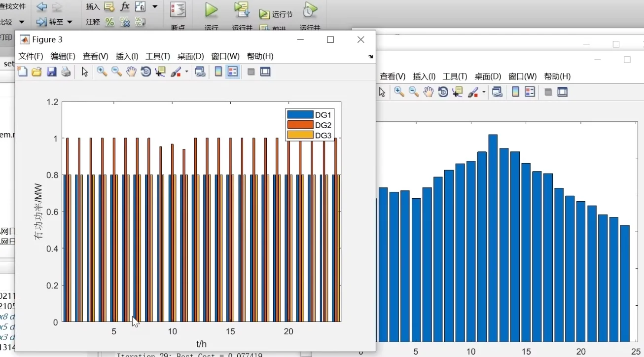Toggle Insert Legend in Figure 3 toolbar
The image size is (644, 357).
click(233, 72)
